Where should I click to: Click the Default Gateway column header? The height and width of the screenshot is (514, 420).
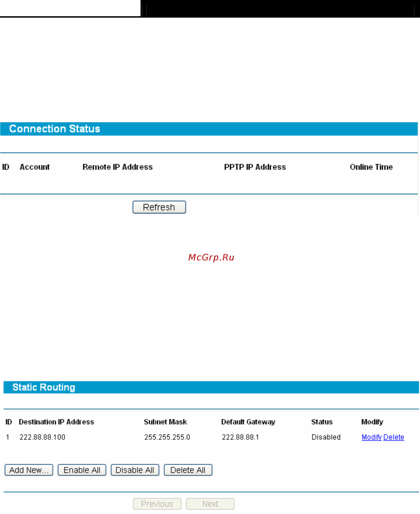pyautogui.click(x=248, y=422)
